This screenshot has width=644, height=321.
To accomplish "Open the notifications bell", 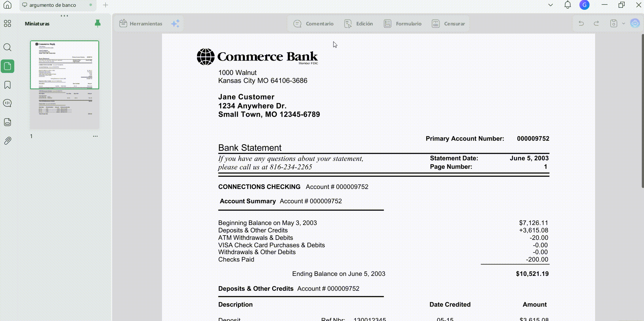I will (568, 5).
